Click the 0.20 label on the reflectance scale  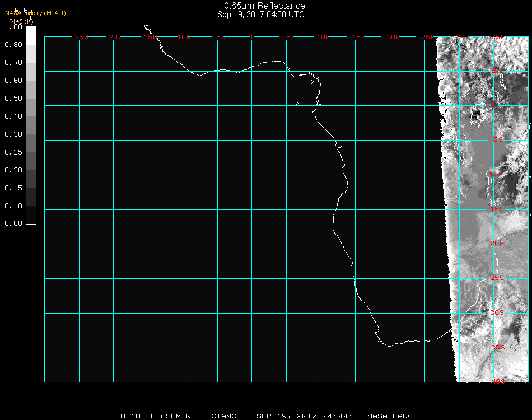point(13,170)
